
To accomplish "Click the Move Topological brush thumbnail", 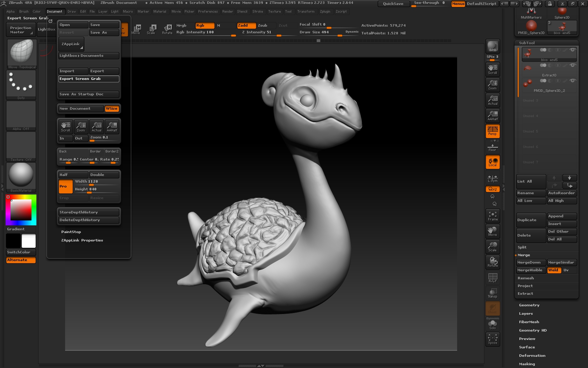I will [x=21, y=54].
